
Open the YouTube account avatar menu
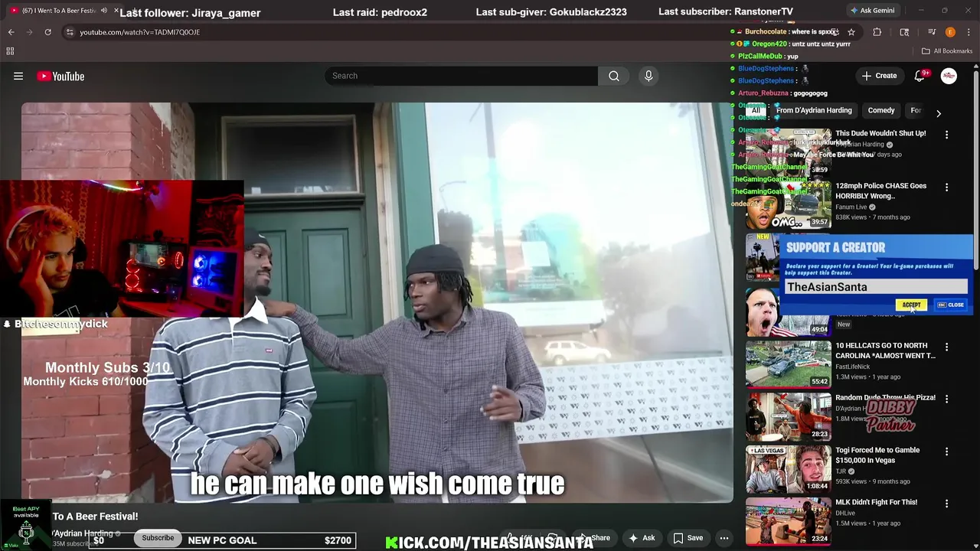pyautogui.click(x=949, y=76)
